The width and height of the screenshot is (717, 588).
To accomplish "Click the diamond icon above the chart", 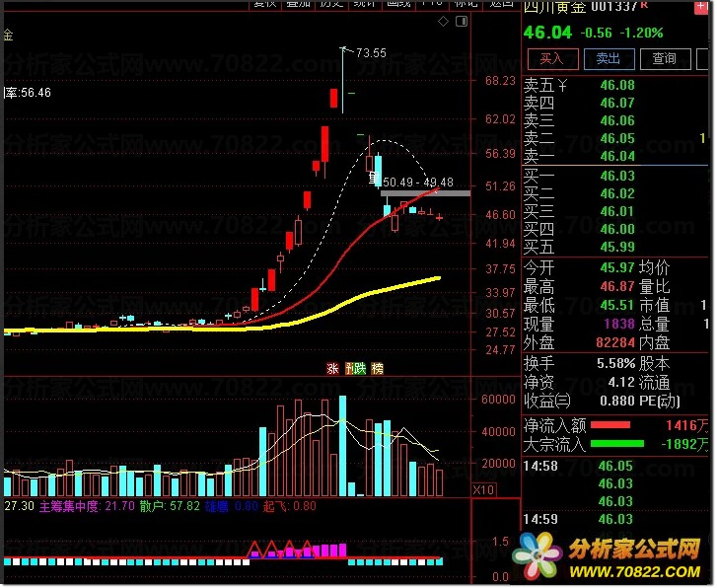I will pyautogui.click(x=443, y=21).
